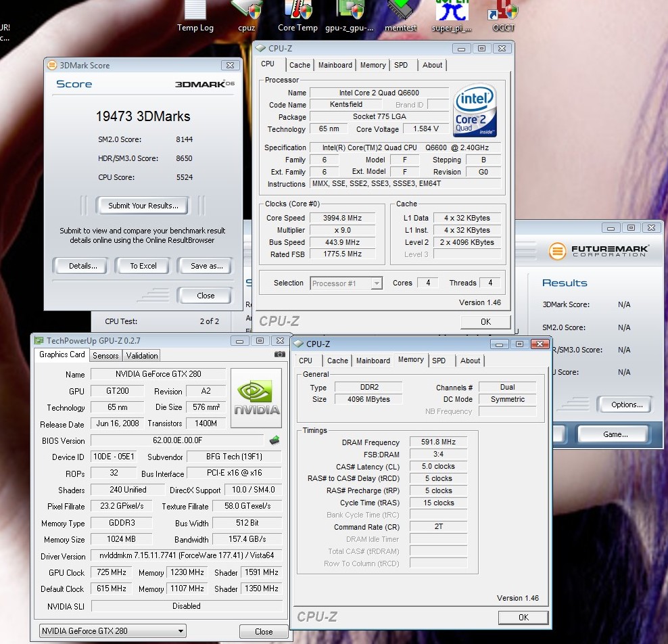Image resolution: width=668 pixels, height=644 pixels.
Task: Click the Command Rate value 2T
Action: pos(438,527)
